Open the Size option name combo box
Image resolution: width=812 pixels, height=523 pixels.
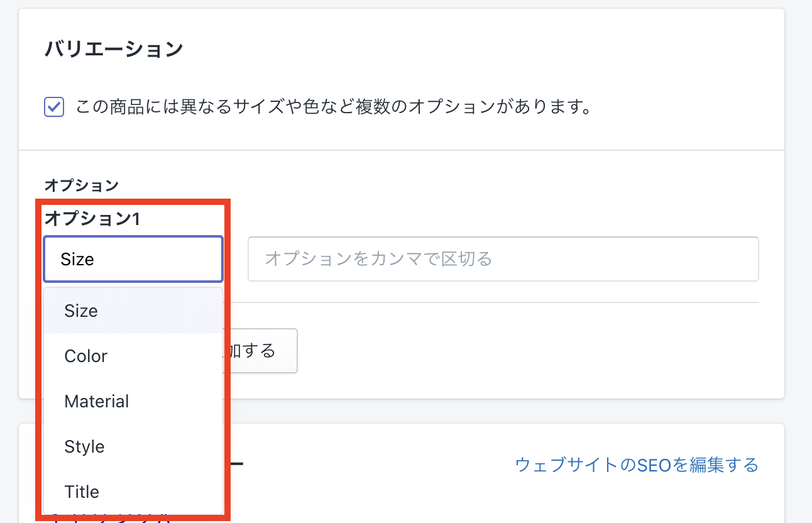[x=133, y=259]
